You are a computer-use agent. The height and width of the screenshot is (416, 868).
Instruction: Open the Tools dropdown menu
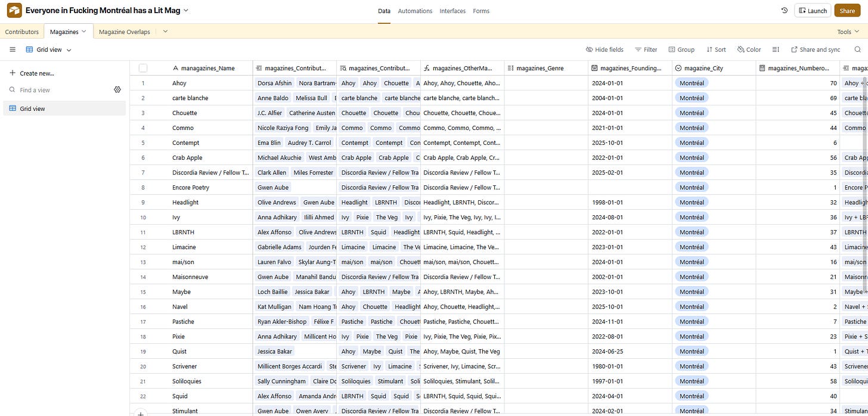pos(847,32)
